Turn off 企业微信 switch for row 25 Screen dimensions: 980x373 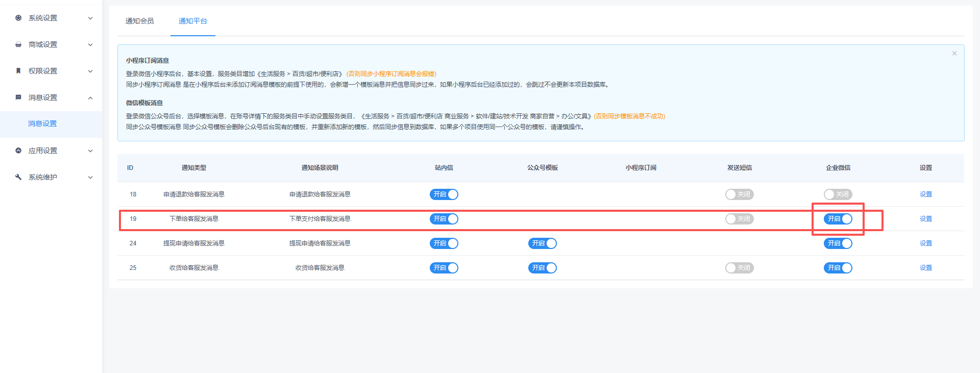pos(838,268)
